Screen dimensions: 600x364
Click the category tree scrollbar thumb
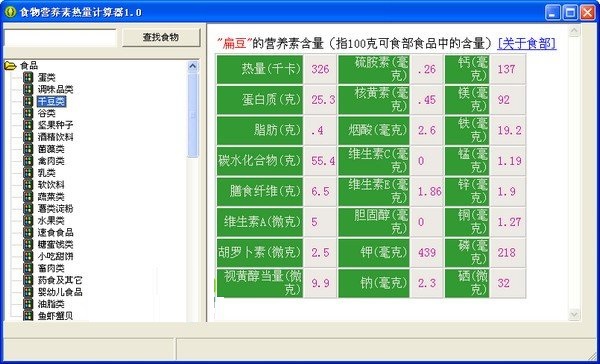(x=192, y=116)
